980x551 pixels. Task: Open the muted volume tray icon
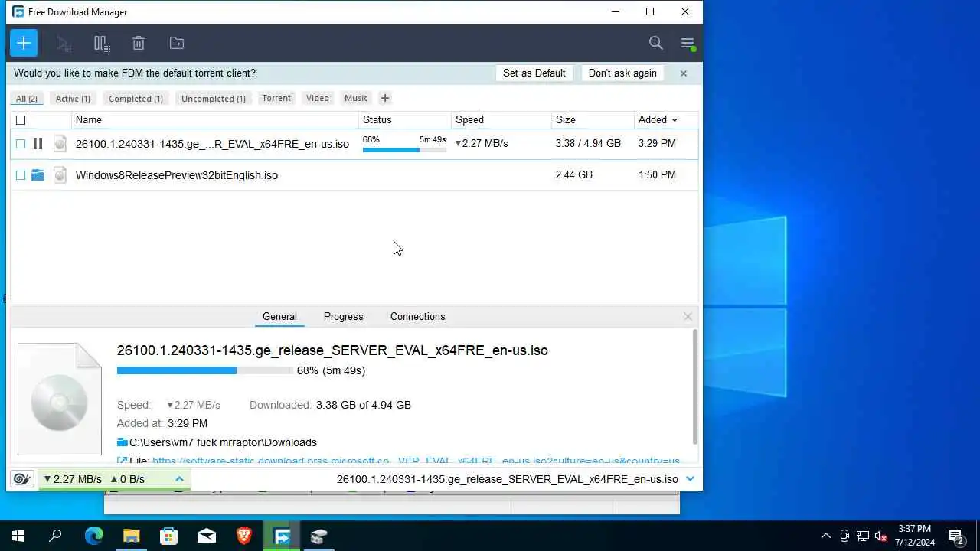point(881,536)
